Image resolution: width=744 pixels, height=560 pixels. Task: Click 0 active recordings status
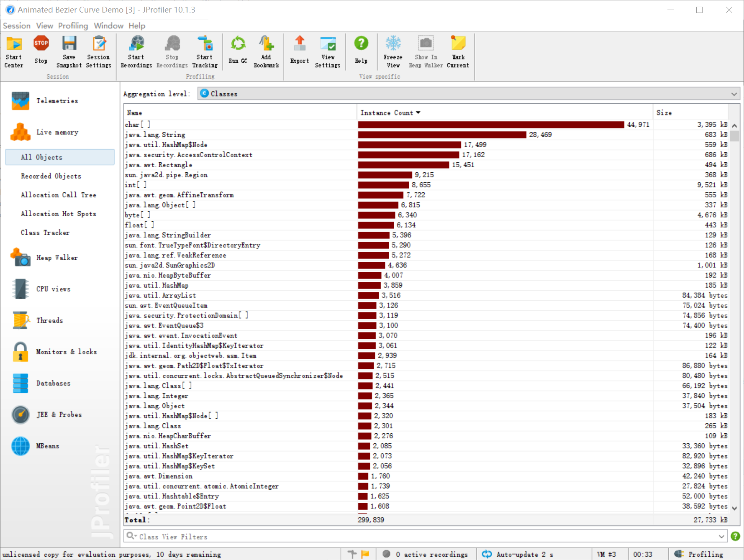(x=426, y=554)
